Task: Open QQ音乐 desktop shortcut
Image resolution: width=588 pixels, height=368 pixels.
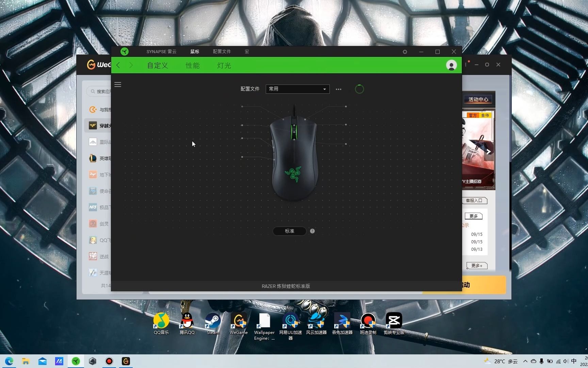Action: [x=161, y=324]
